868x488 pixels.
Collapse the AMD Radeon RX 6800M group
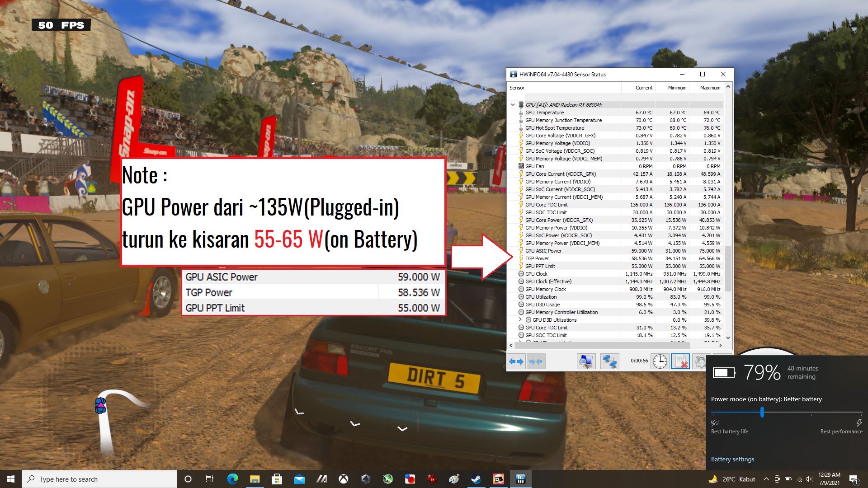point(513,105)
